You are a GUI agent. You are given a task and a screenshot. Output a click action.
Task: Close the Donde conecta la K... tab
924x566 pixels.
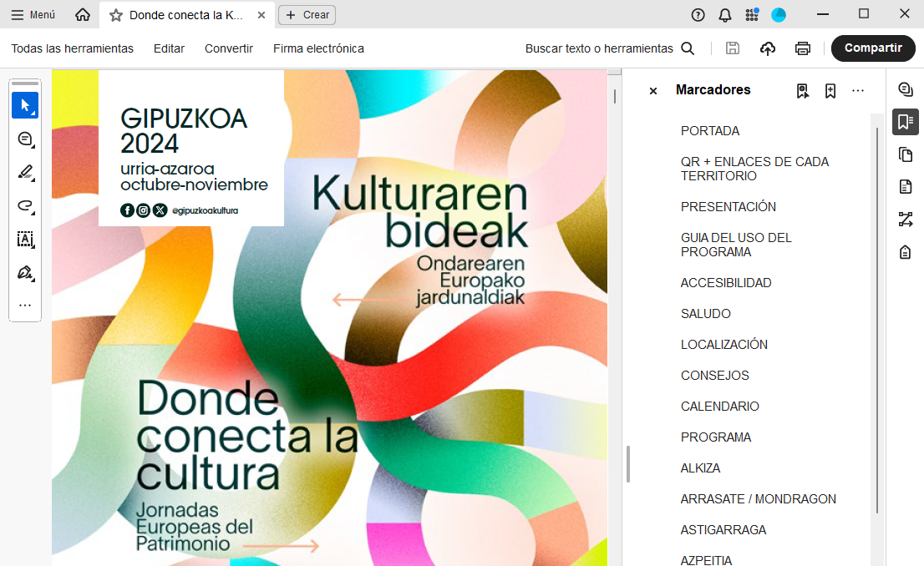point(261,15)
